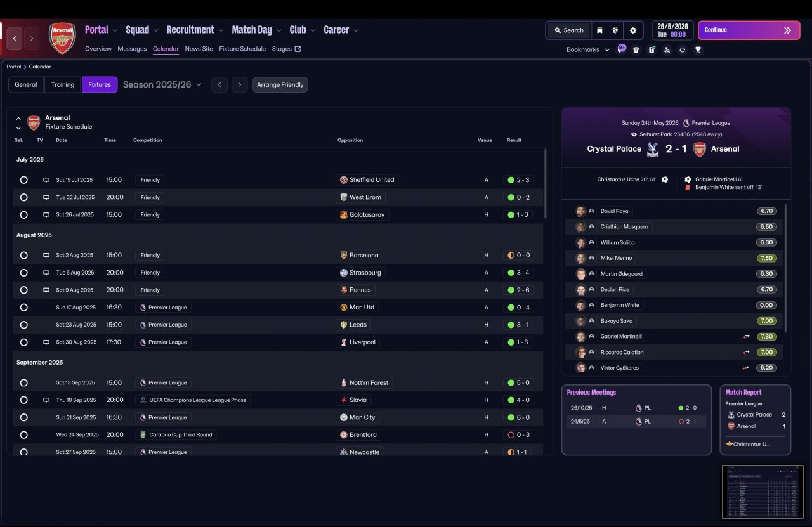The height and width of the screenshot is (527, 812).
Task: Click David Raya's player portrait icon
Action: pyautogui.click(x=580, y=211)
